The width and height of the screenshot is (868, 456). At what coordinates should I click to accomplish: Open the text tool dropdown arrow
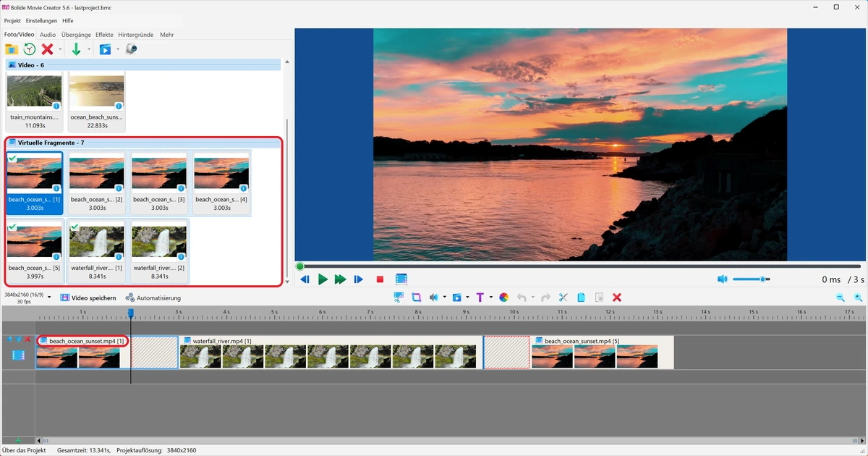tap(490, 297)
